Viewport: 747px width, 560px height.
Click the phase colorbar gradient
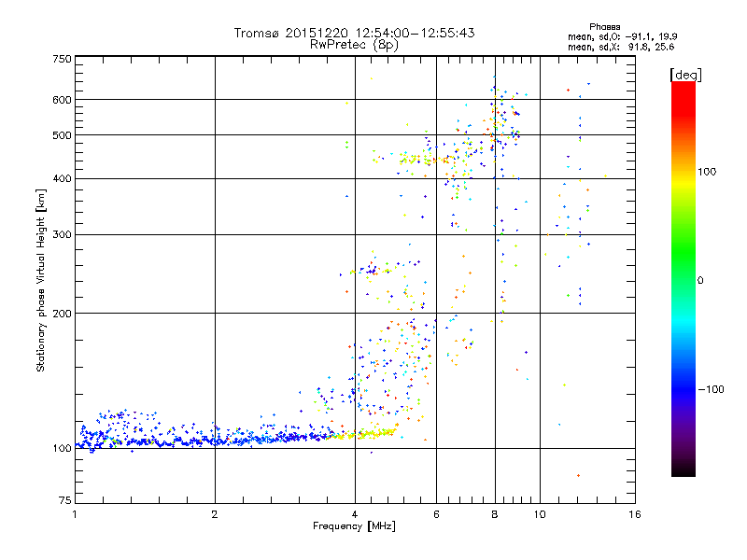(684, 278)
